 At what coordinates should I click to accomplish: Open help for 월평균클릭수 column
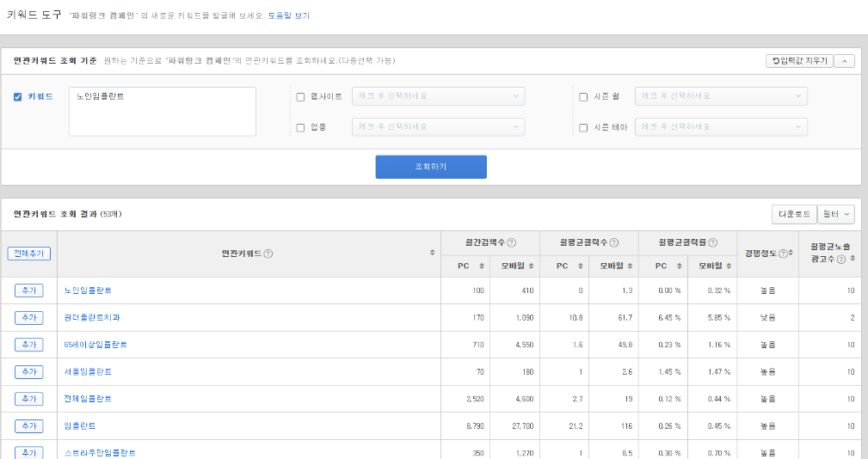pyautogui.click(x=614, y=242)
